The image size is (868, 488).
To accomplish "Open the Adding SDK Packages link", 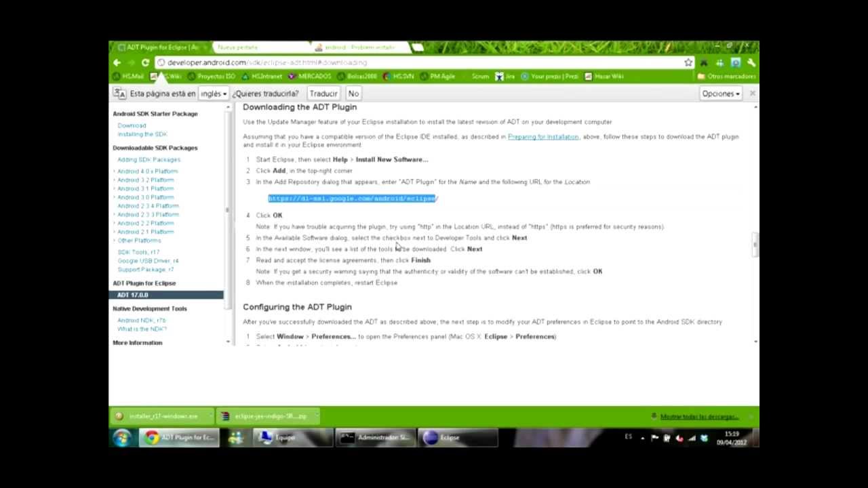I will point(149,160).
